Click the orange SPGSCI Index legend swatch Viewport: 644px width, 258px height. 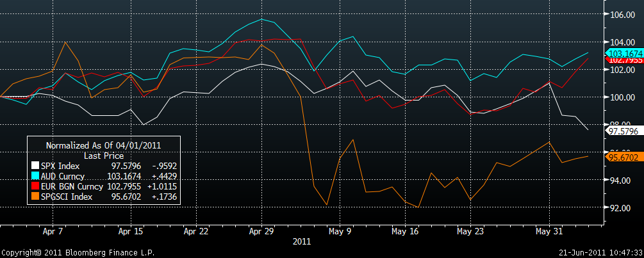[36, 197]
